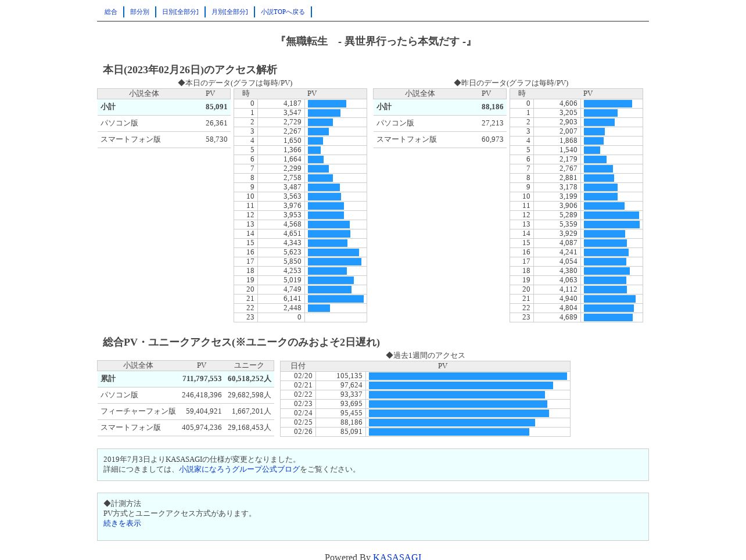
Task: Go back via 小説TOPへ戻る link
Action: point(283,12)
